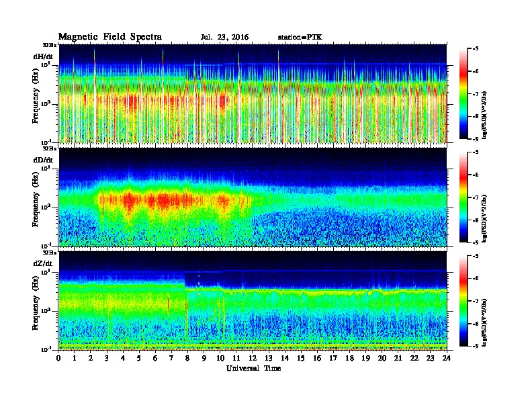Click the "-6" tick on dZ/dt color bar

476,278
